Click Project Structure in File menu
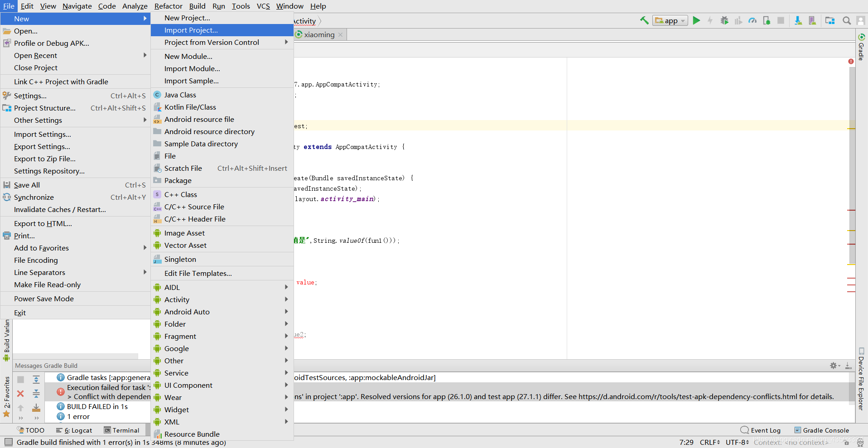This screenshot has height=448, width=868. pyautogui.click(x=75, y=108)
